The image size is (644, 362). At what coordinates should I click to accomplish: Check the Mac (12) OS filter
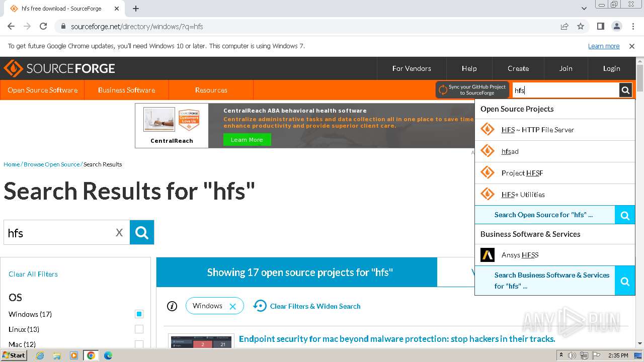(x=139, y=344)
